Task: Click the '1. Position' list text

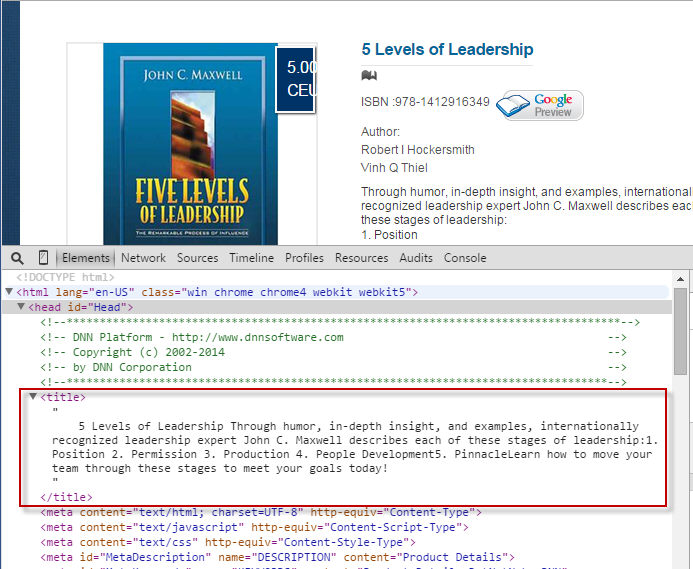Action: click(x=389, y=235)
